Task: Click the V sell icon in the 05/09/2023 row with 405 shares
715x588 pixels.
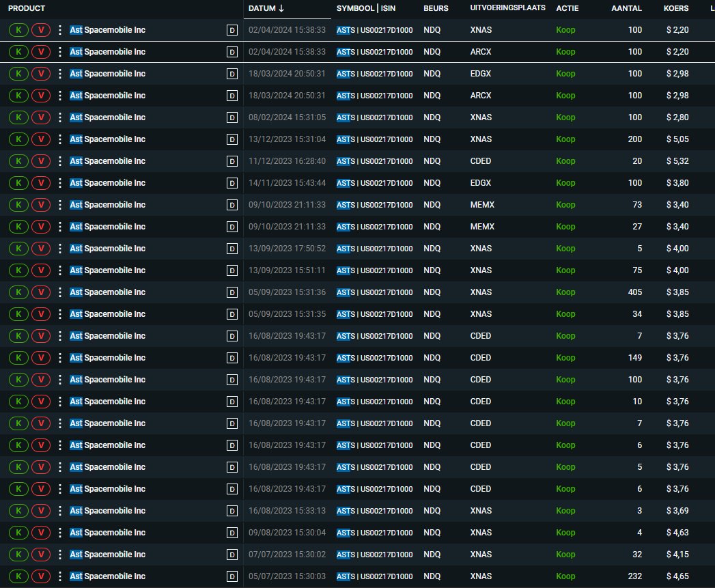Action: 41,292
